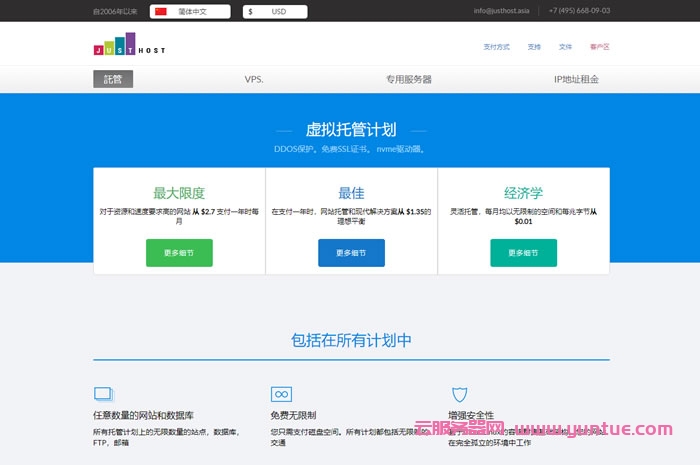Click the stacked pages websites icon

pyautogui.click(x=104, y=394)
